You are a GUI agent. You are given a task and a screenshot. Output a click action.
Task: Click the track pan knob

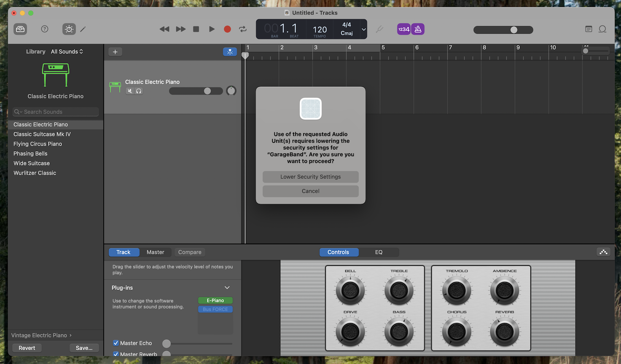point(231,91)
